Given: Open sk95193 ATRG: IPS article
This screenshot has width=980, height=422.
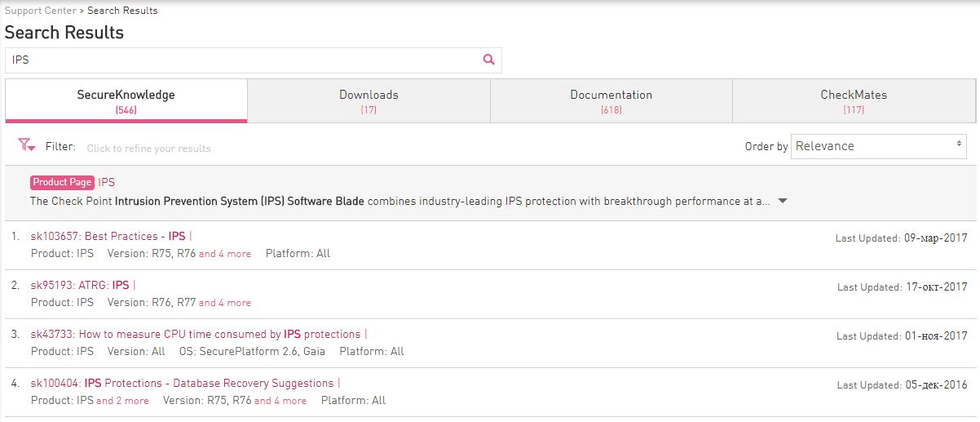Looking at the screenshot, I should pos(80,286).
